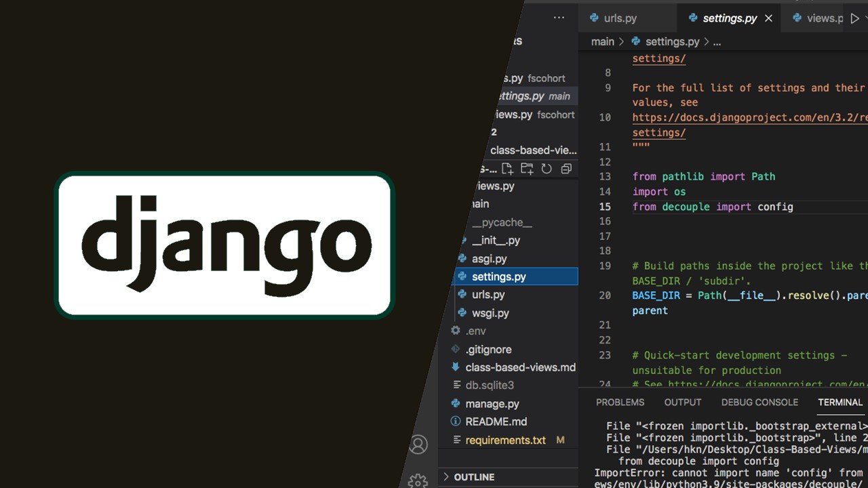The width and height of the screenshot is (868, 488).
Task: Click Python icon on urls.py editor tab
Action: [594, 18]
